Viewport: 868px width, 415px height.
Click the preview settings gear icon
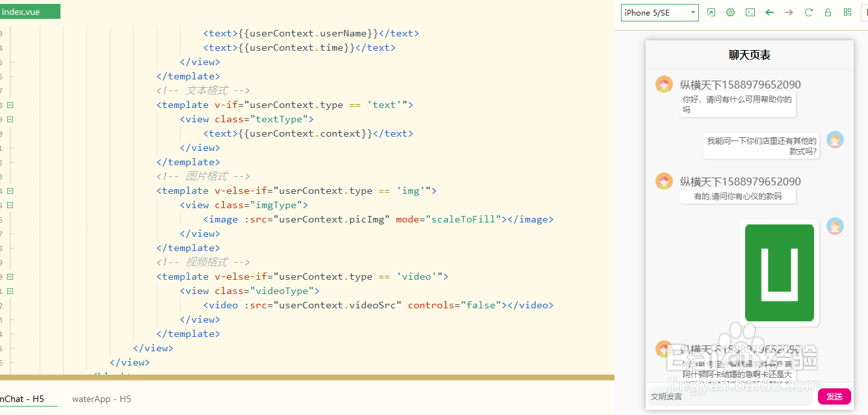pos(730,12)
